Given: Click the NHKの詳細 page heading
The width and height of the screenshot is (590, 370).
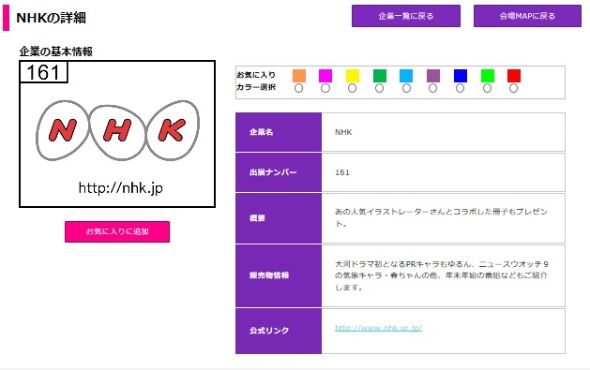Looking at the screenshot, I should [x=51, y=18].
